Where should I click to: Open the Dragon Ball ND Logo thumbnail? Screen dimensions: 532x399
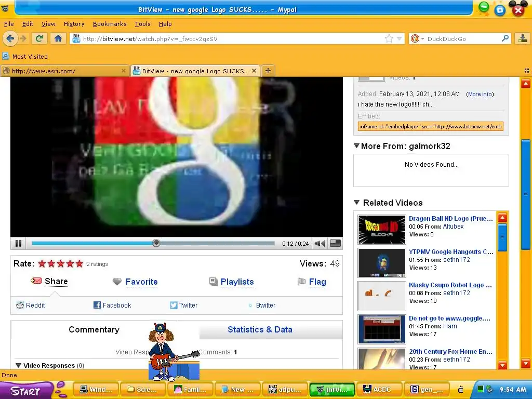point(382,230)
